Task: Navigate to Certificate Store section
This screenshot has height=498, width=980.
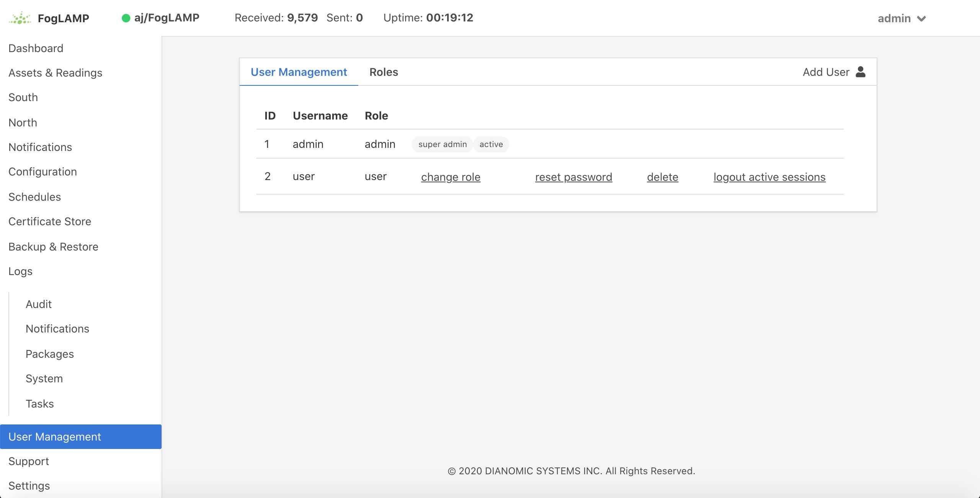Action: coord(49,221)
